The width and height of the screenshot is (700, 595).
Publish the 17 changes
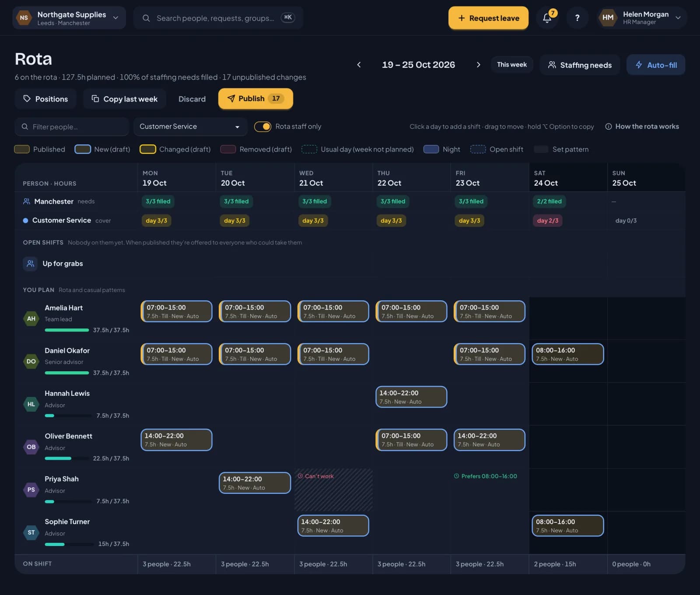(x=255, y=99)
